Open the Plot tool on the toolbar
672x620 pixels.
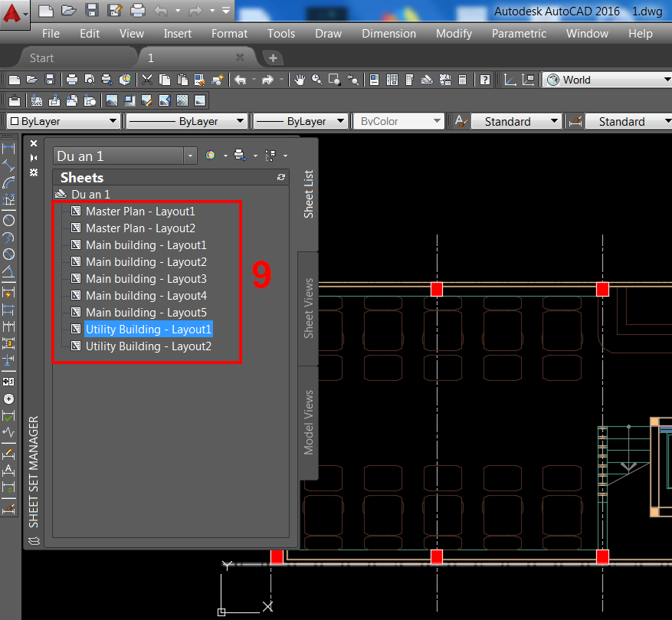click(x=73, y=79)
